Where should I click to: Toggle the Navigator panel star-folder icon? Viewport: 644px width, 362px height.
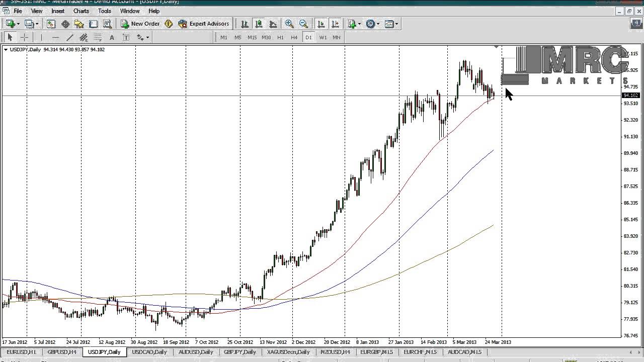pos(79,24)
